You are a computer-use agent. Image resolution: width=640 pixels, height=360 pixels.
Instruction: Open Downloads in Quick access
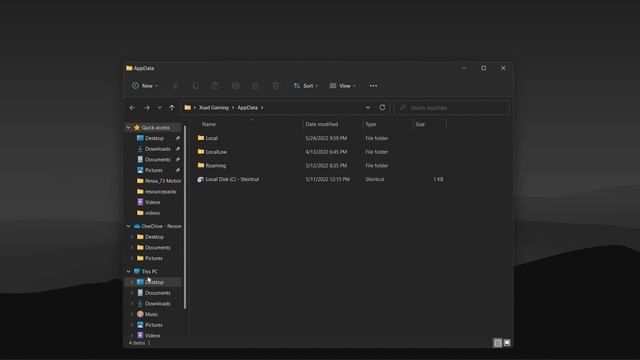[x=158, y=149]
